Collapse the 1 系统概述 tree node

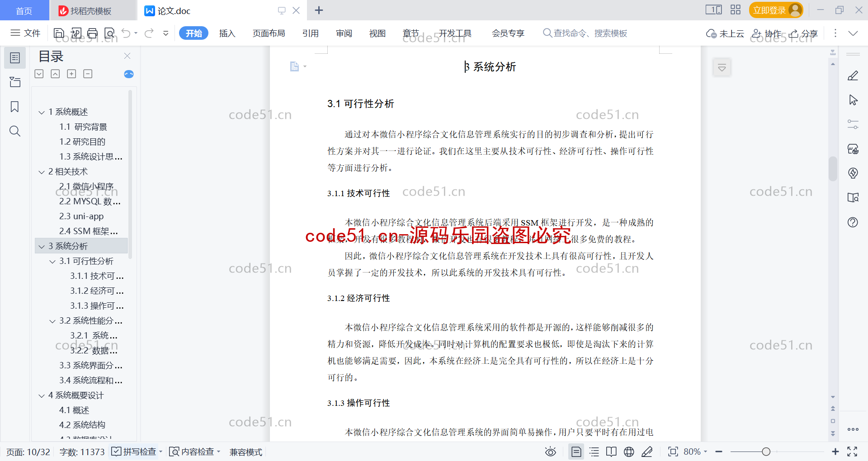tap(42, 112)
